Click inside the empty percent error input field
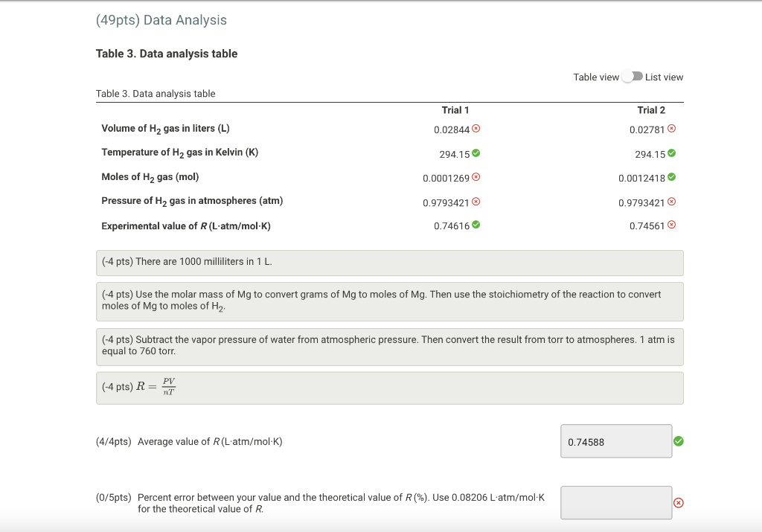The image size is (762, 532). click(x=615, y=502)
